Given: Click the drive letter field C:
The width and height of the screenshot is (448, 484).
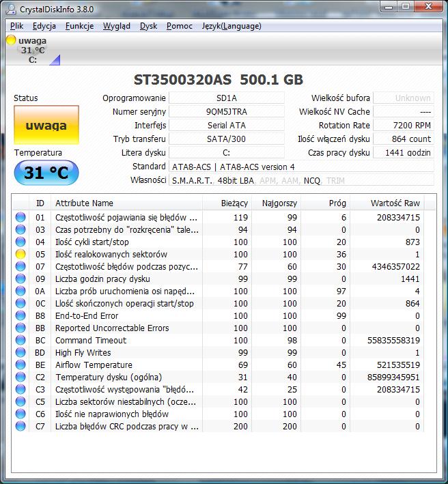Looking at the screenshot, I should click(227, 152).
